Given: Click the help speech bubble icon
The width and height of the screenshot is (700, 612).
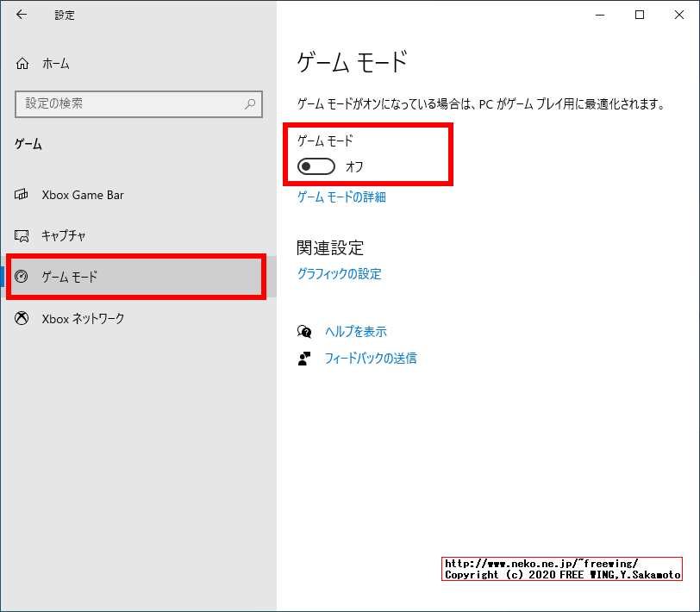Looking at the screenshot, I should (x=304, y=331).
